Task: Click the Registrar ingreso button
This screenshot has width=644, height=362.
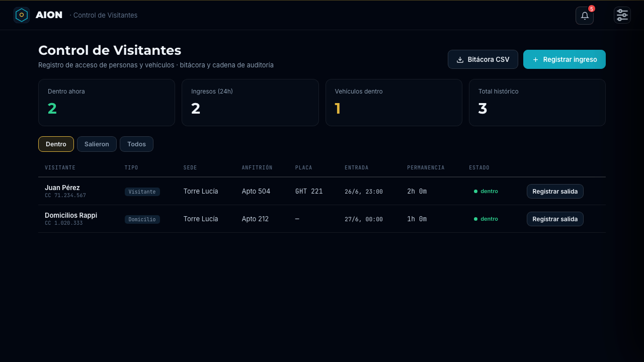Action: 565,59
